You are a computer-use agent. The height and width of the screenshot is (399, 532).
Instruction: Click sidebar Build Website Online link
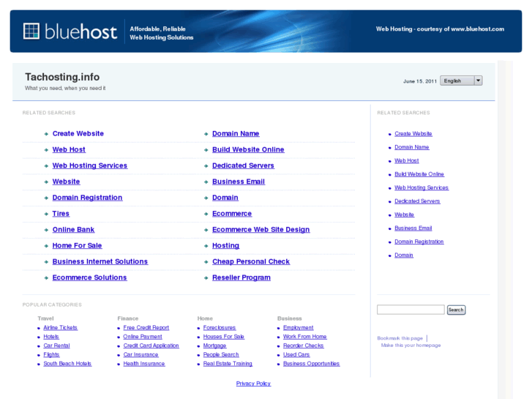tap(419, 174)
